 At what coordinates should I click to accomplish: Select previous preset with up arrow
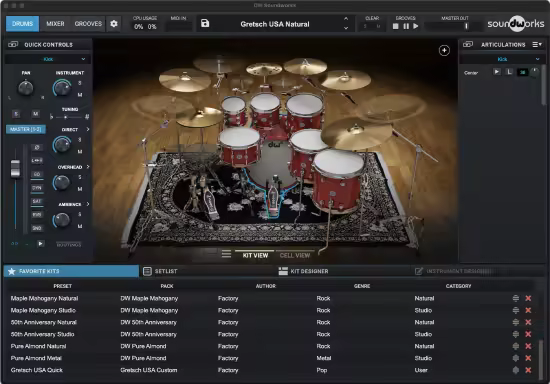[x=346, y=19]
